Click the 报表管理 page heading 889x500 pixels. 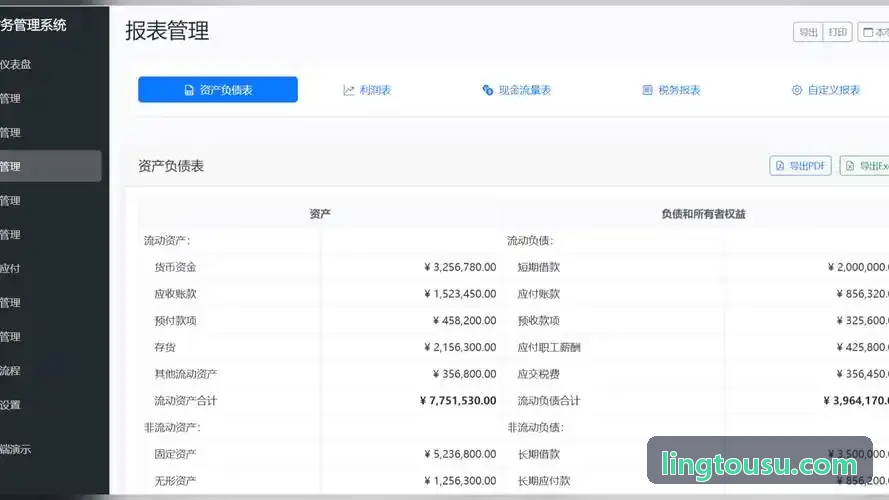click(167, 31)
